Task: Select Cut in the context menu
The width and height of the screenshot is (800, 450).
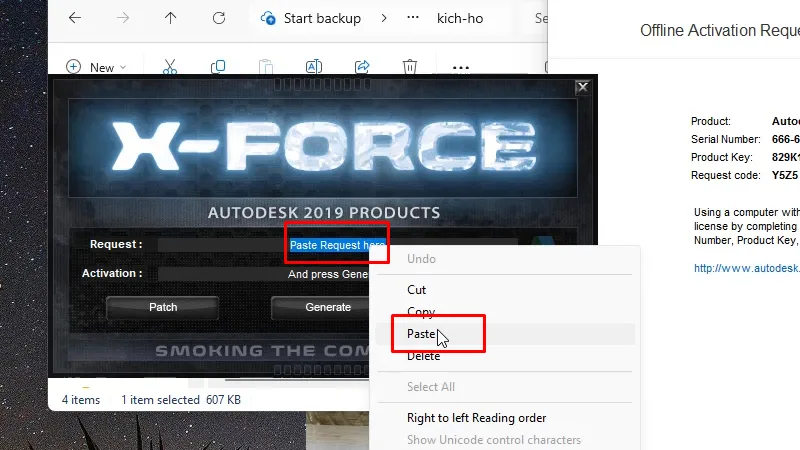Action: pyautogui.click(x=417, y=290)
